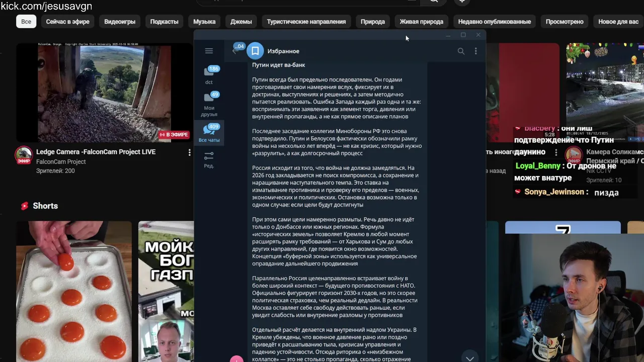Open the Мойка Short thumbnail
Viewport: 644px width, 362px height.
pos(166,291)
